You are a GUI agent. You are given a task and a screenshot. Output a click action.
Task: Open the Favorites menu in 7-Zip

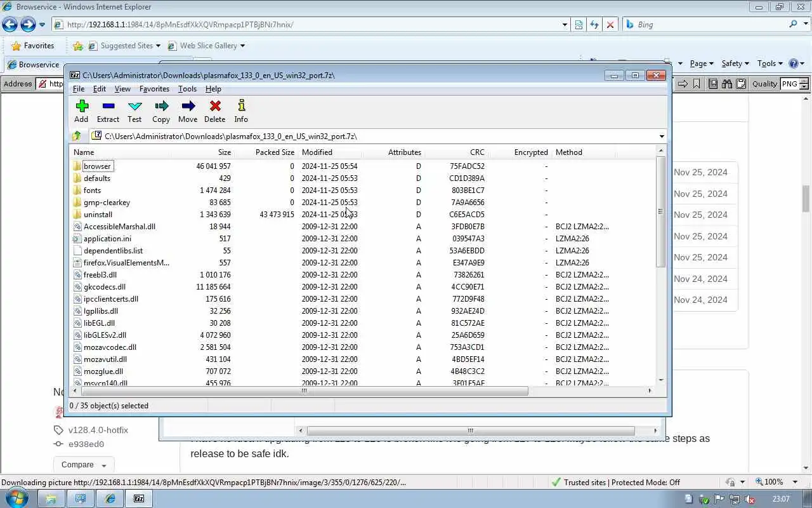point(154,89)
